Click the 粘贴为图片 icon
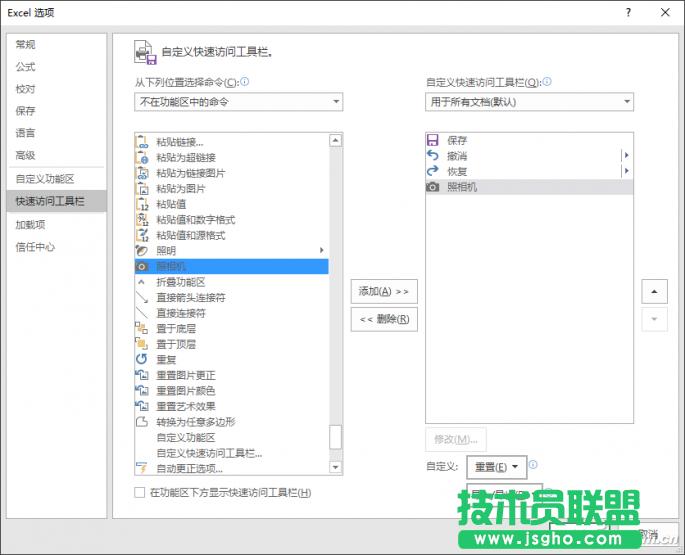 tap(142, 189)
